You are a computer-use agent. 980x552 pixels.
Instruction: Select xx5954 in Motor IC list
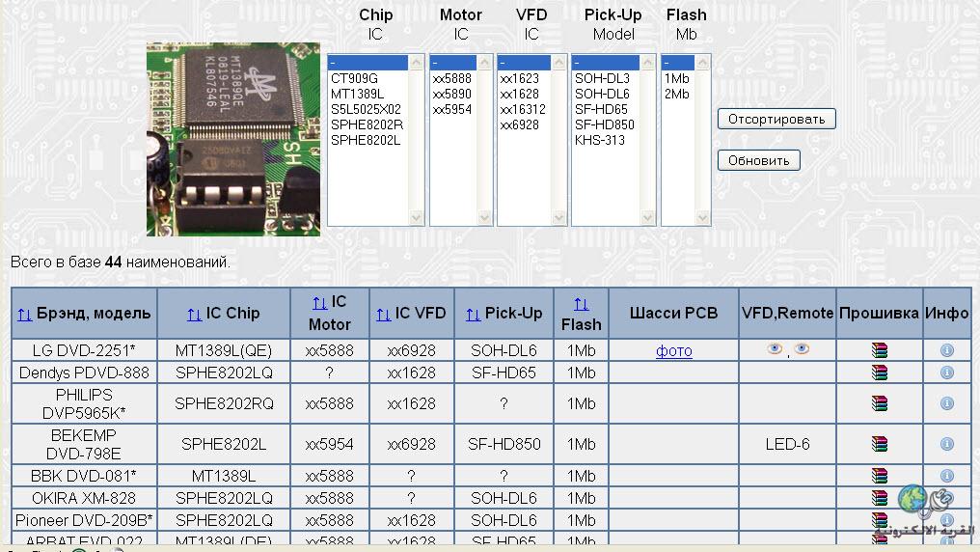point(451,109)
